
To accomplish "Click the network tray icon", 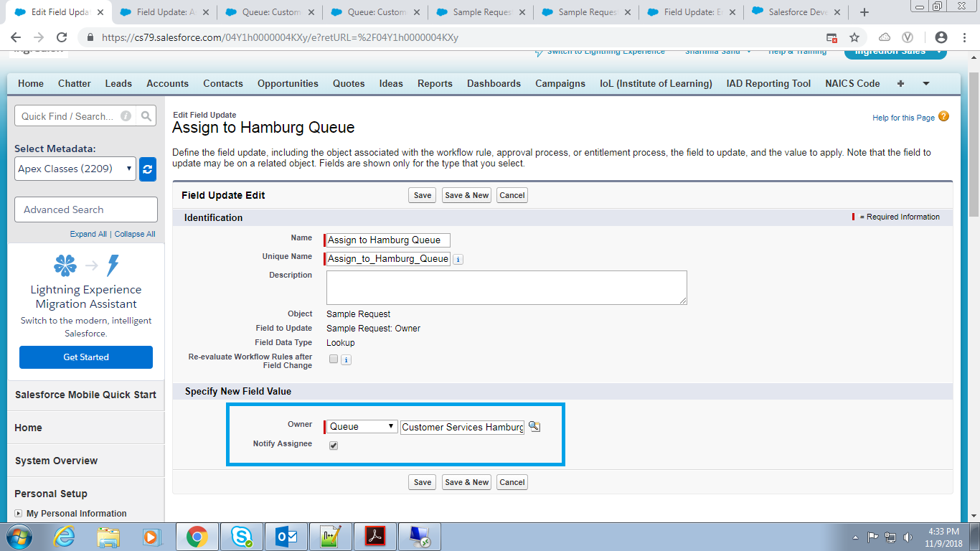I will [x=890, y=537].
